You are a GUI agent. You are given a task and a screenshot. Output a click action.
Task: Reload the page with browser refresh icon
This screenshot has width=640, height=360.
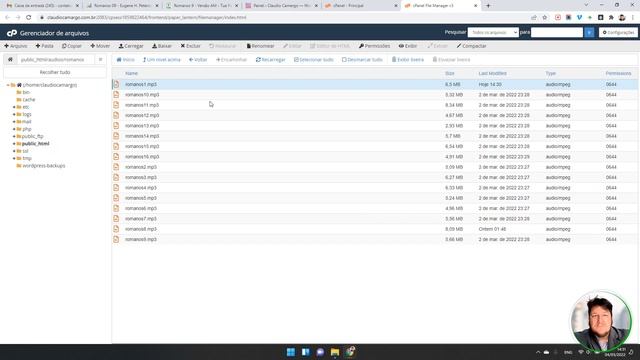coord(29,18)
